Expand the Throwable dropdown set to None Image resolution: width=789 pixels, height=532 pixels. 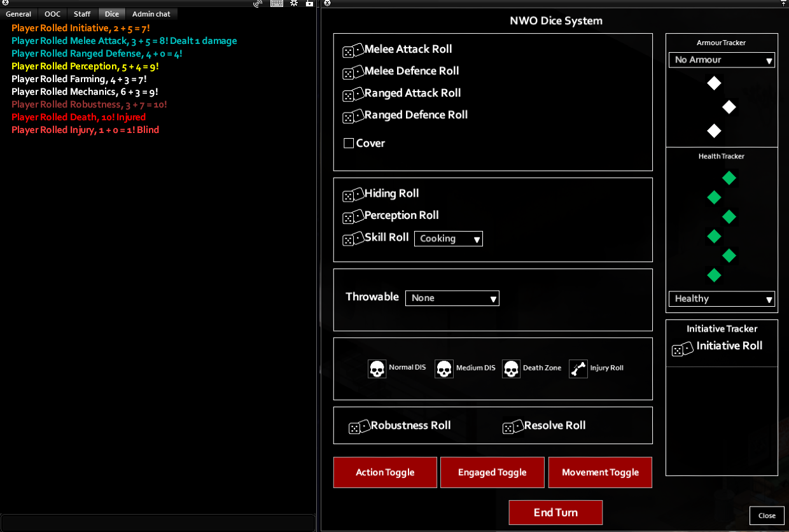pyautogui.click(x=452, y=298)
